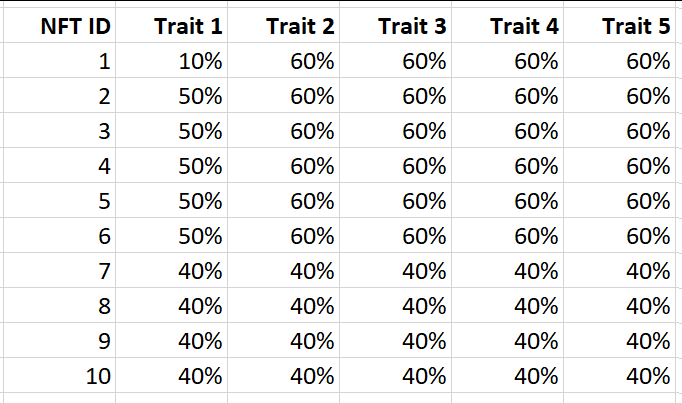Select the Trait 4 header cell
Image resolution: width=682 pixels, height=403 pixels.
click(x=524, y=27)
